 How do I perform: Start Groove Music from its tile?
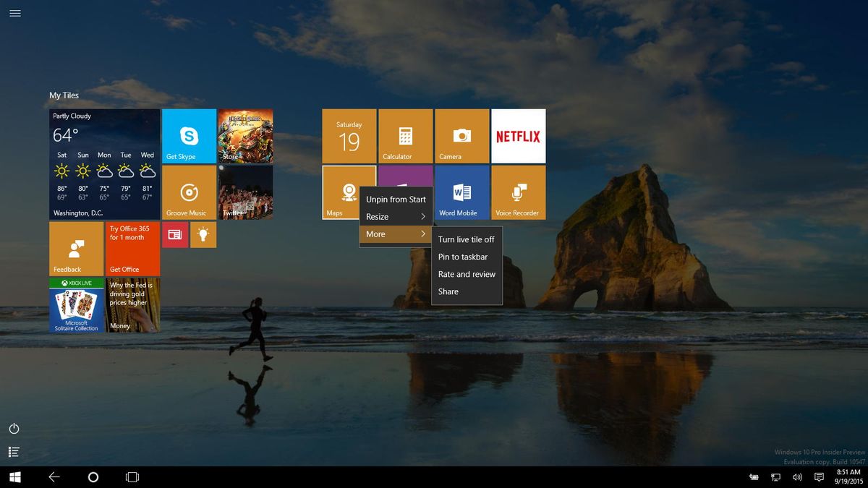(189, 192)
